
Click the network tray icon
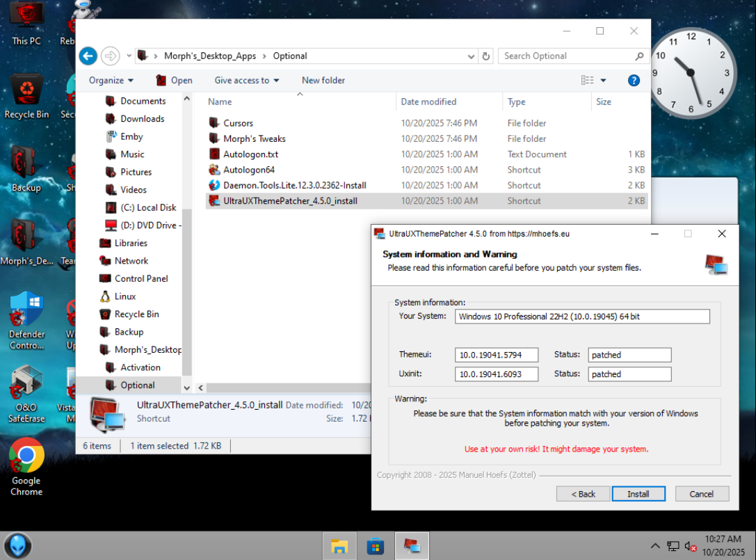coord(673,546)
